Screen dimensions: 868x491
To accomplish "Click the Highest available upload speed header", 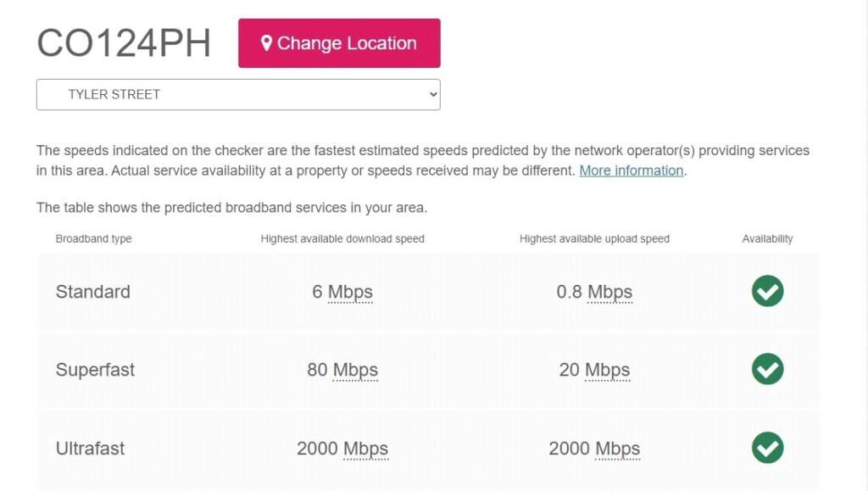I will [594, 238].
